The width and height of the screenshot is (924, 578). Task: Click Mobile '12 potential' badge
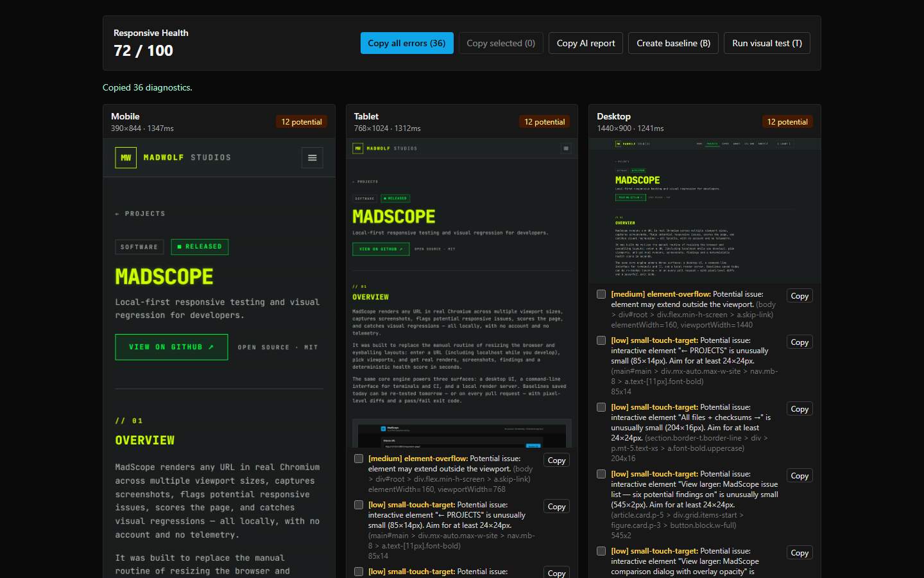tap(302, 122)
